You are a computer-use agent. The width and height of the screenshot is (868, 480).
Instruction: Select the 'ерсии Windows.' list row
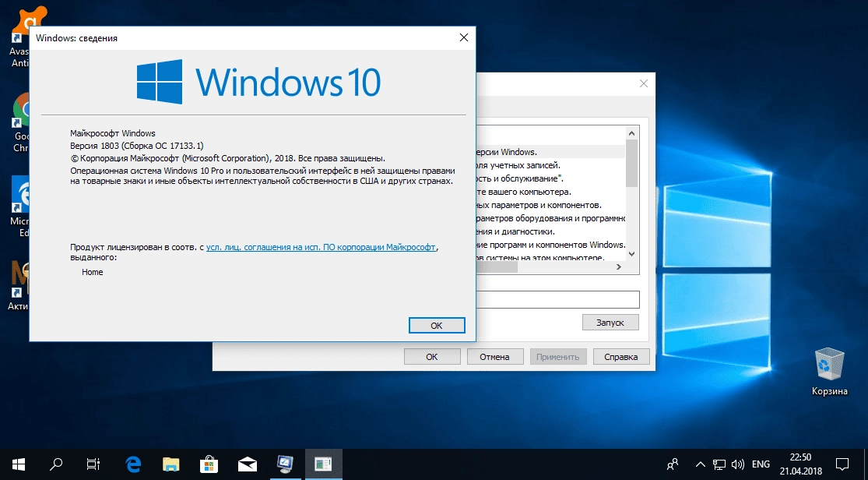tap(550, 152)
